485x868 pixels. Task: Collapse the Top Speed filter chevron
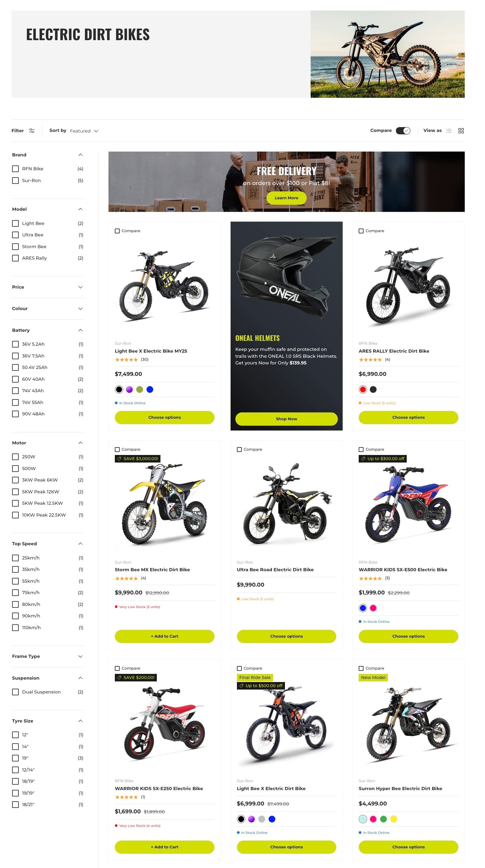[x=80, y=543]
